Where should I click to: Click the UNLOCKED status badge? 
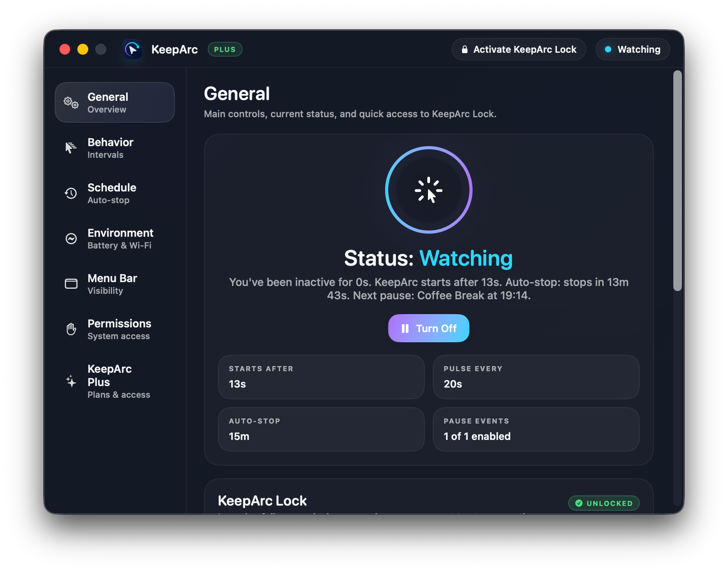604,503
